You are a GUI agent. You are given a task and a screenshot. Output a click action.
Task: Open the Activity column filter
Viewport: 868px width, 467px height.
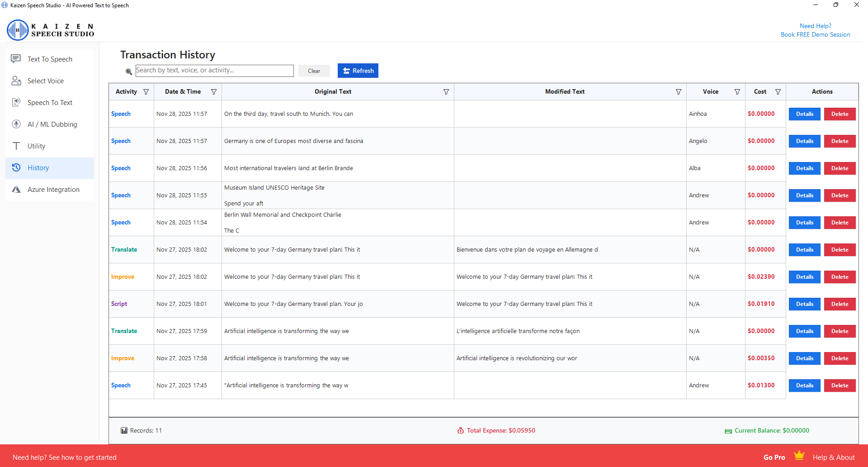[146, 92]
